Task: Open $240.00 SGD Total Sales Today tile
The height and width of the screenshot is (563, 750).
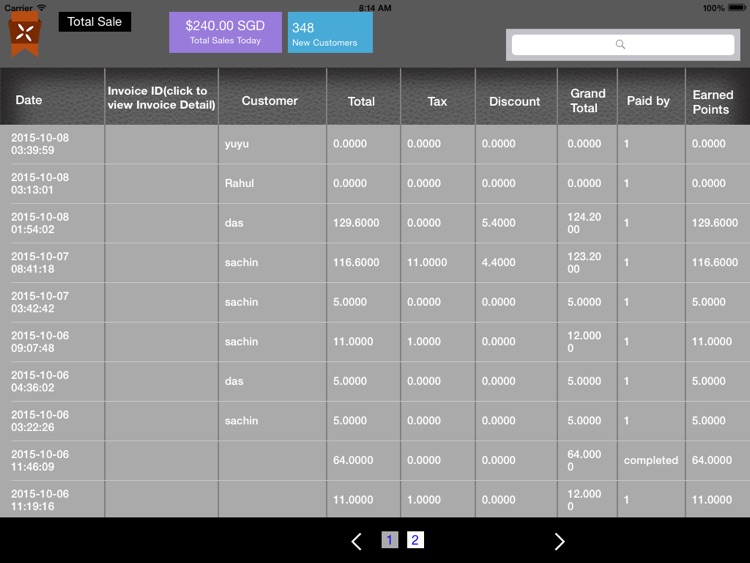Action: pos(225,32)
